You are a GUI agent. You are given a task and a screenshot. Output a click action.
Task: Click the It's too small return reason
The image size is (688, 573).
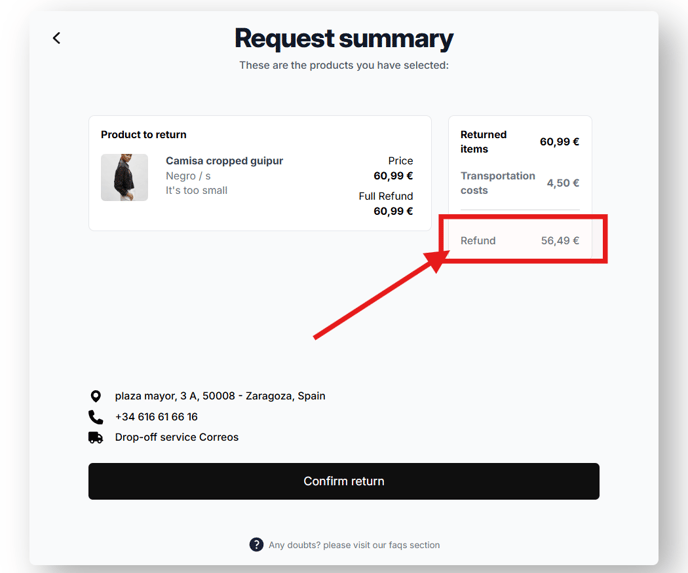196,190
